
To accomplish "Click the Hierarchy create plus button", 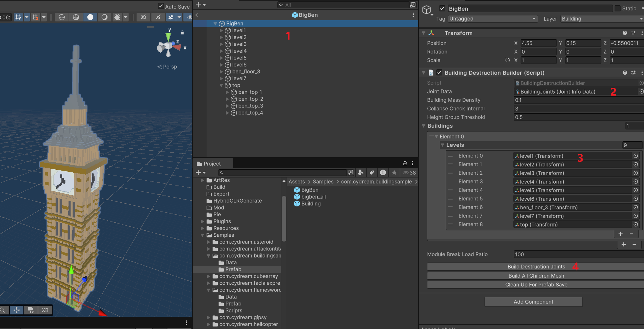I will pyautogui.click(x=198, y=5).
